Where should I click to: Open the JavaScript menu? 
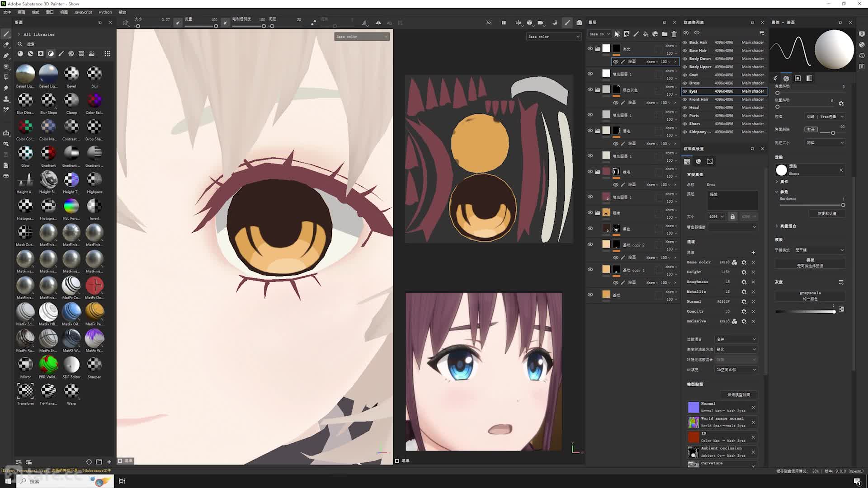(x=83, y=12)
